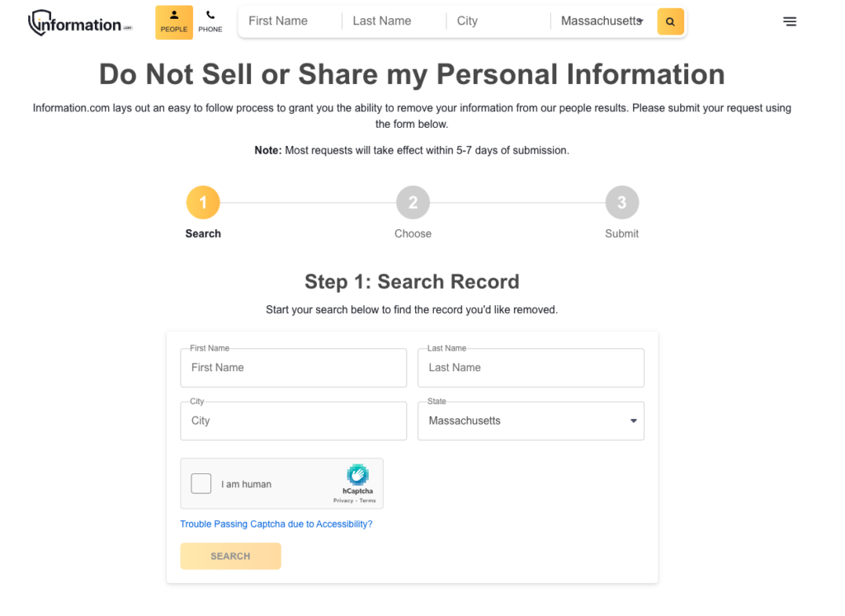845x616 pixels.
Task: Click the magnifying glass search icon
Action: click(x=670, y=21)
